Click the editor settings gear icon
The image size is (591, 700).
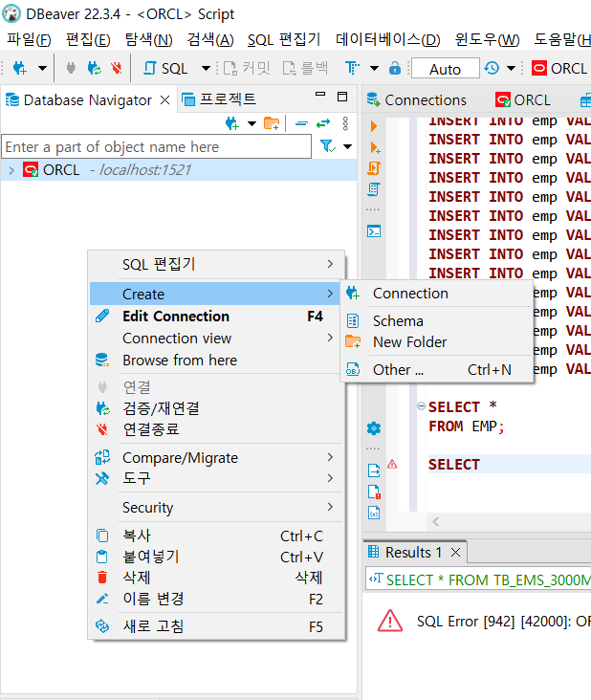click(374, 428)
